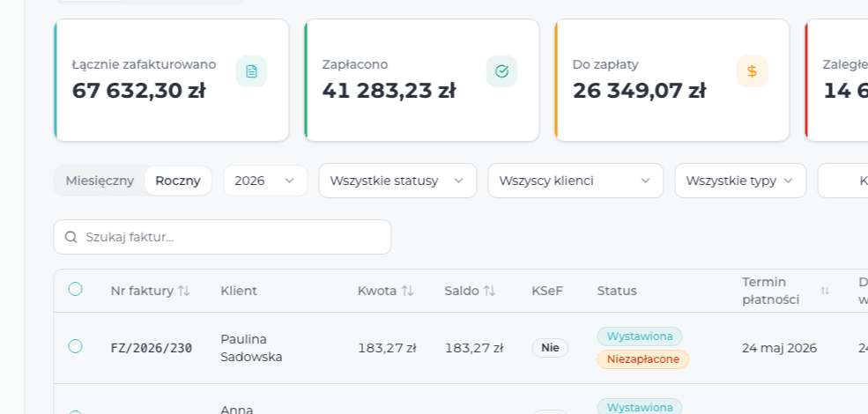Focus the Szukaj faktur search field

(223, 237)
